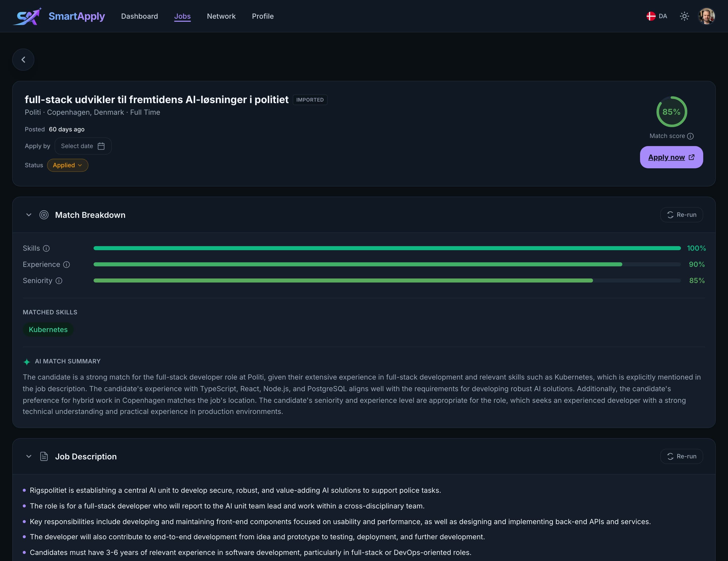This screenshot has width=728, height=561.
Task: Open the Network nav item
Action: pos(221,16)
